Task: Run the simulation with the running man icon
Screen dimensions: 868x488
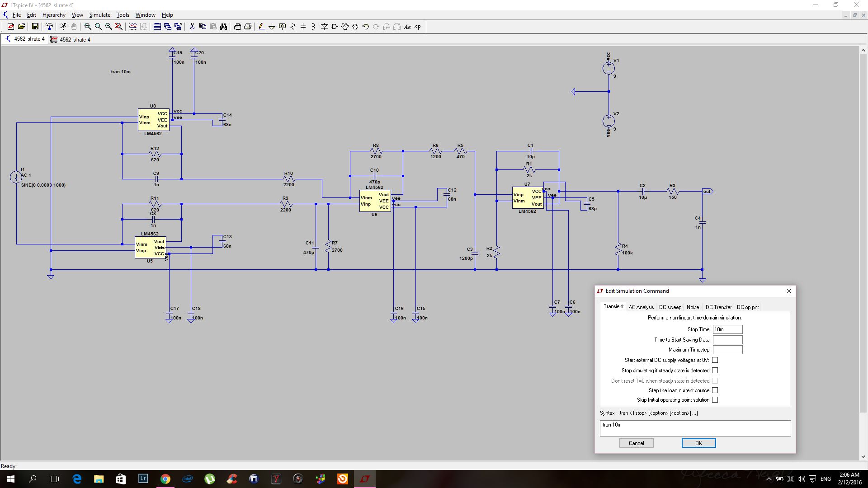Action: [x=63, y=27]
